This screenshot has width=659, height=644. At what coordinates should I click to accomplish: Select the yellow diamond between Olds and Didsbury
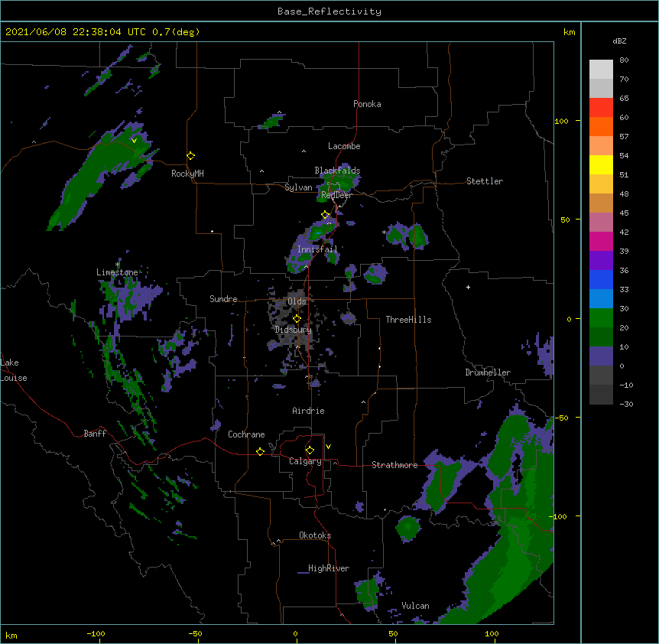(297, 318)
